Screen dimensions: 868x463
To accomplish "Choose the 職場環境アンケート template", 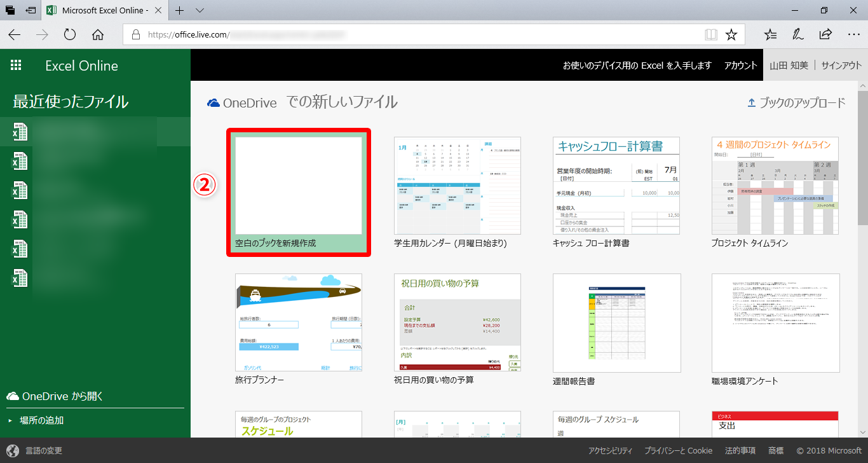I will [x=775, y=329].
